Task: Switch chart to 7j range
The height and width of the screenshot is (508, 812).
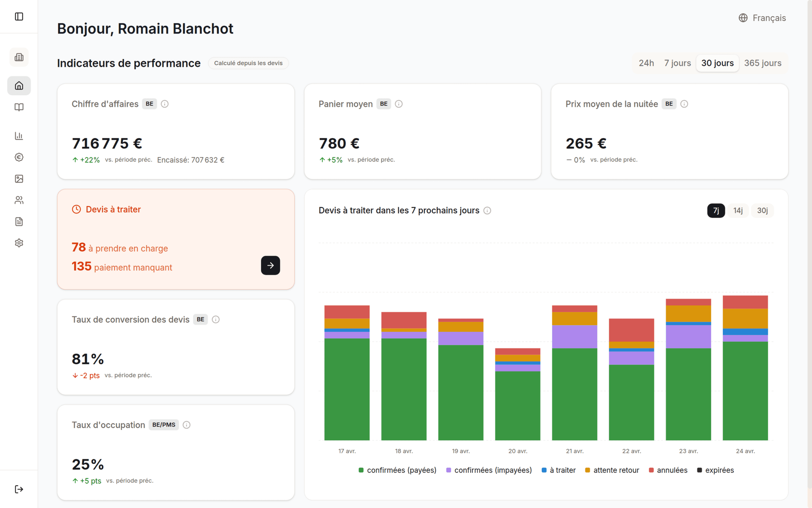Action: [x=716, y=211]
